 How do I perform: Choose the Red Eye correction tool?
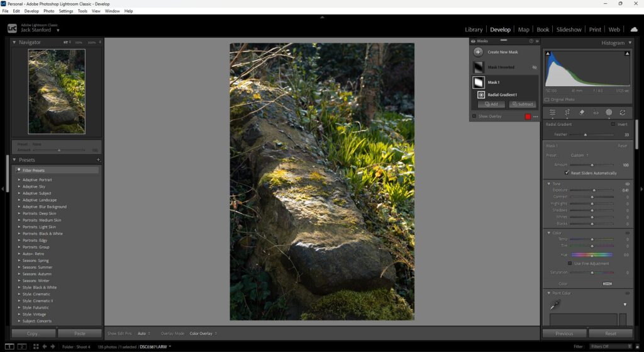click(x=596, y=112)
